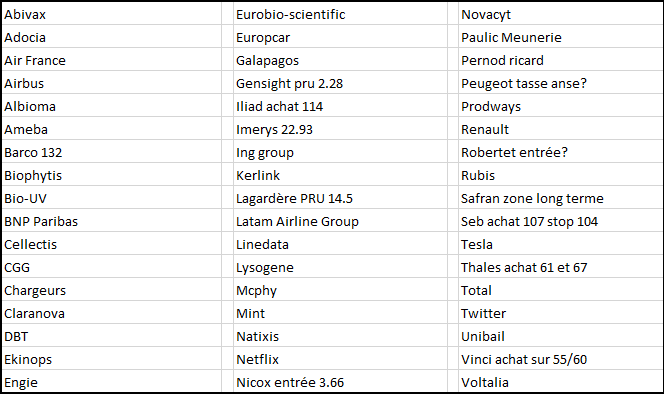Viewport: 665px width, 394px height.
Task: Select the Lagardère PRU 14.5 cell
Action: click(x=341, y=198)
